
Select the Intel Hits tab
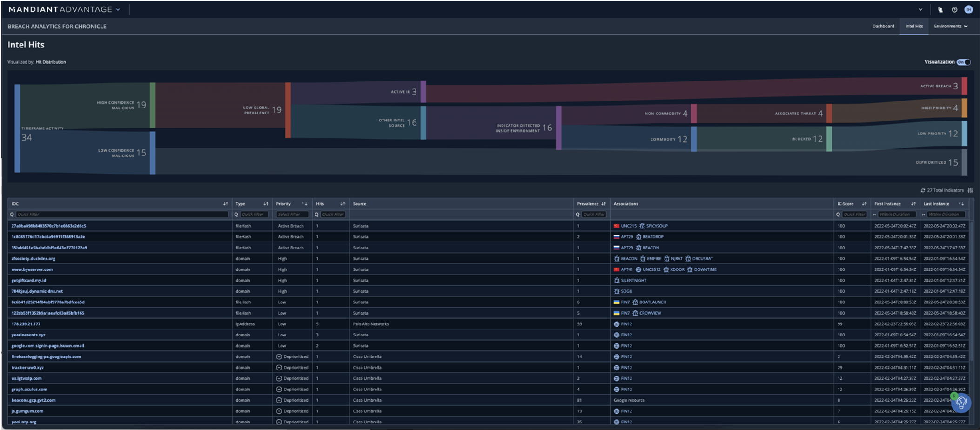coord(914,27)
